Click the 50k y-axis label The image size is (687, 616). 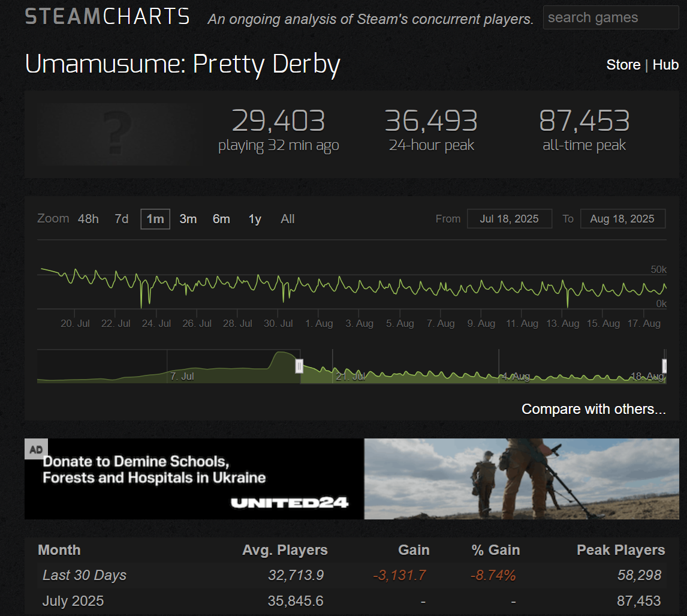(658, 270)
